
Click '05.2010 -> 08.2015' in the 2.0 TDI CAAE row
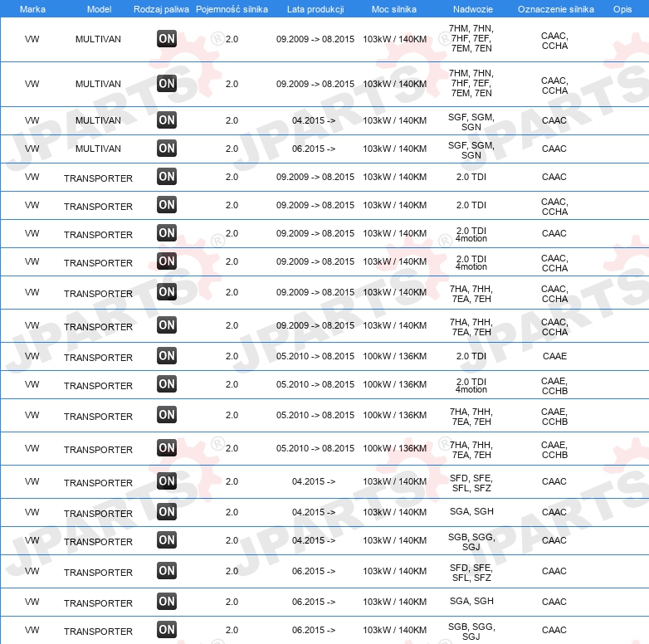click(315, 356)
